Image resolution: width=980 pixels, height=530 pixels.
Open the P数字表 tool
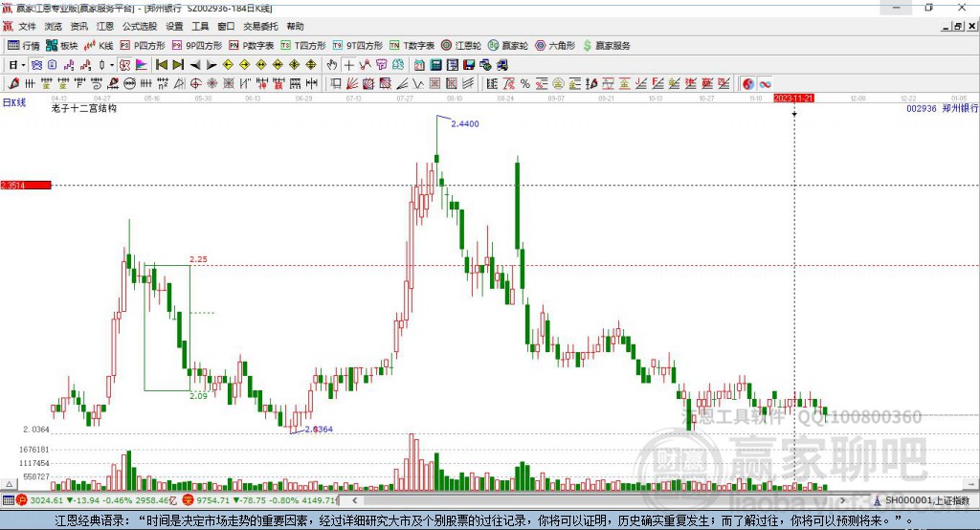point(252,46)
